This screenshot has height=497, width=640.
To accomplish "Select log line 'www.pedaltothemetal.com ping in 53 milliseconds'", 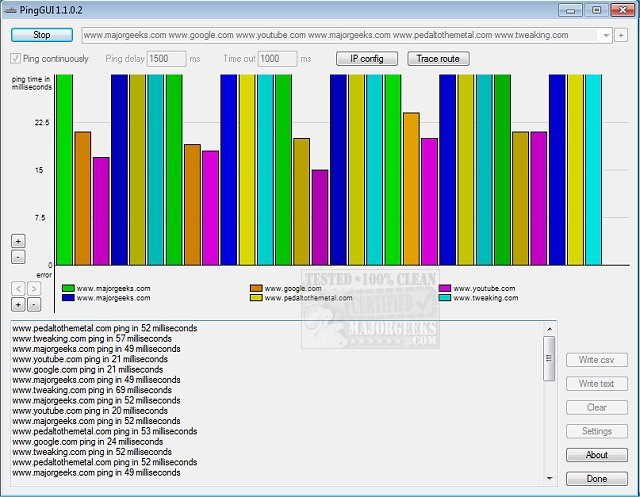I will click(104, 431).
